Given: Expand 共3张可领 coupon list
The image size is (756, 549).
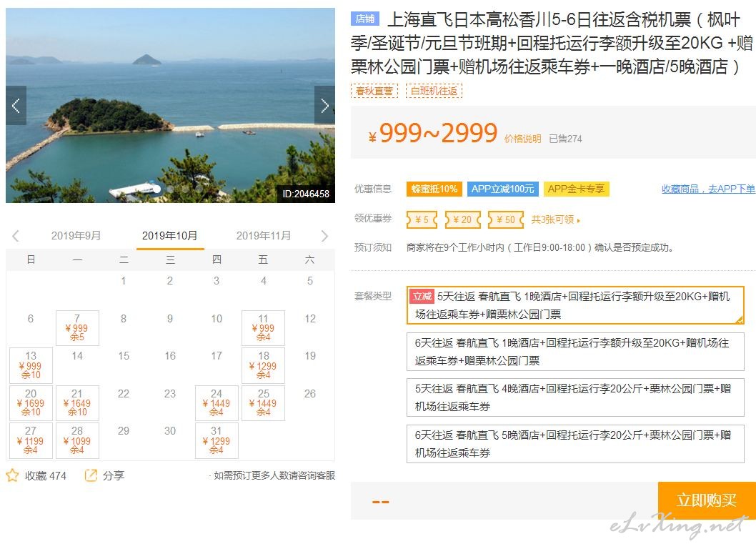Looking at the screenshot, I should coord(555,220).
